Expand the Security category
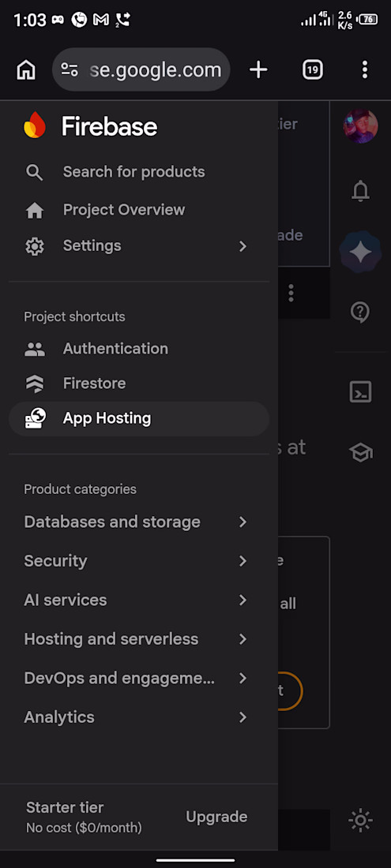 (x=135, y=561)
